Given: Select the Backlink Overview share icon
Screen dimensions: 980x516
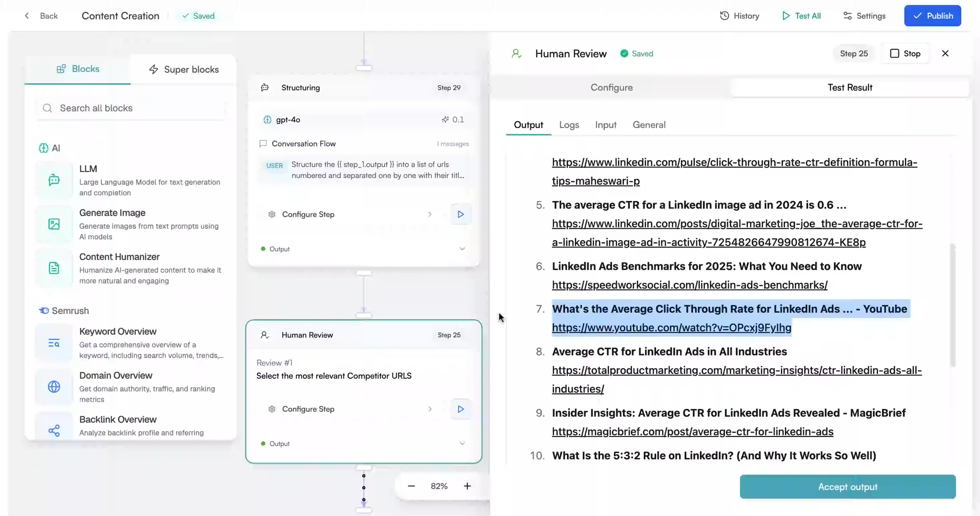Looking at the screenshot, I should pyautogui.click(x=54, y=430).
